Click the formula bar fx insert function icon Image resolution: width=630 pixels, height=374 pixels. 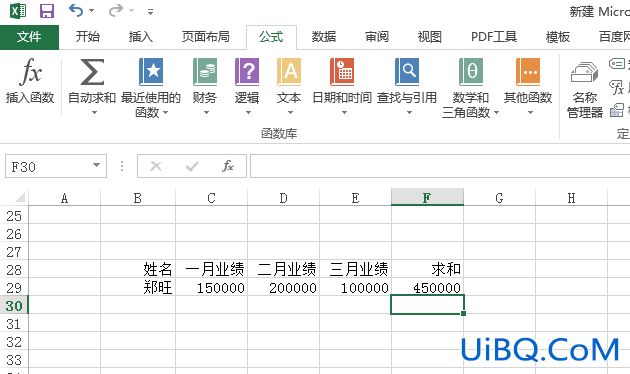click(x=228, y=166)
